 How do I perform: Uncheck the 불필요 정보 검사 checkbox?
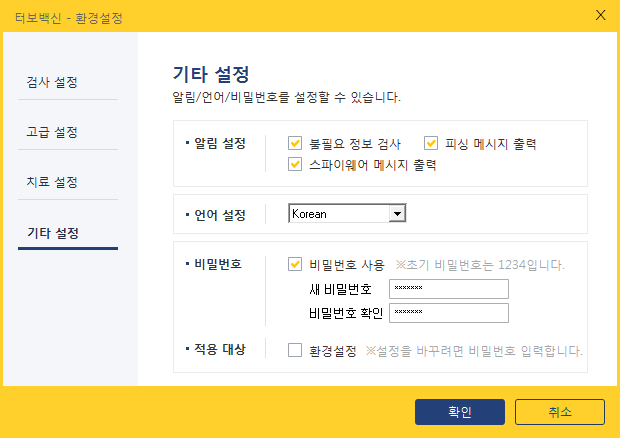click(295, 144)
